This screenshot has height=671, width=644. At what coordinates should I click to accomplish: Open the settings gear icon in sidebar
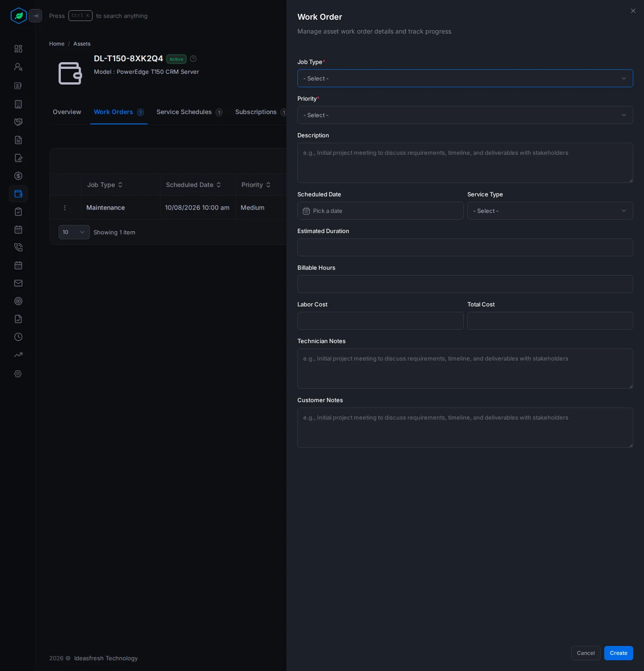point(18,374)
